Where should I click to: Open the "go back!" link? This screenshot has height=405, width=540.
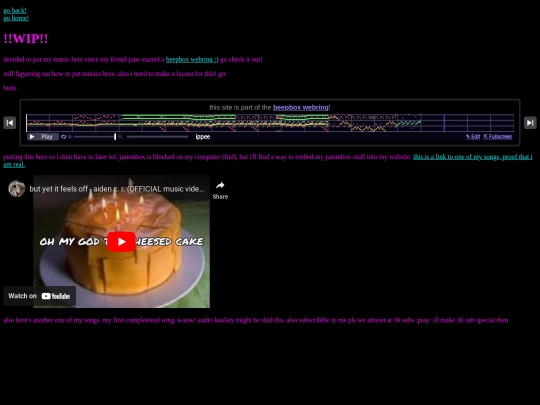click(15, 10)
